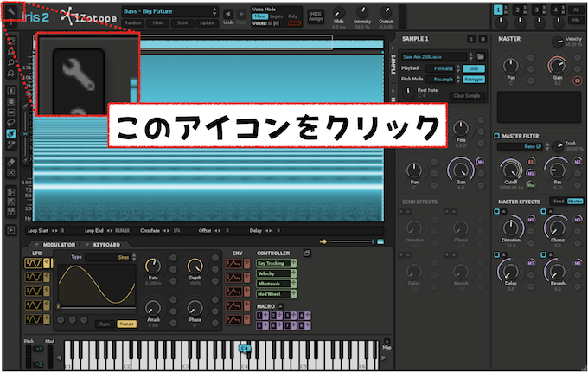Select the LFO 1 waveform button

[34, 263]
